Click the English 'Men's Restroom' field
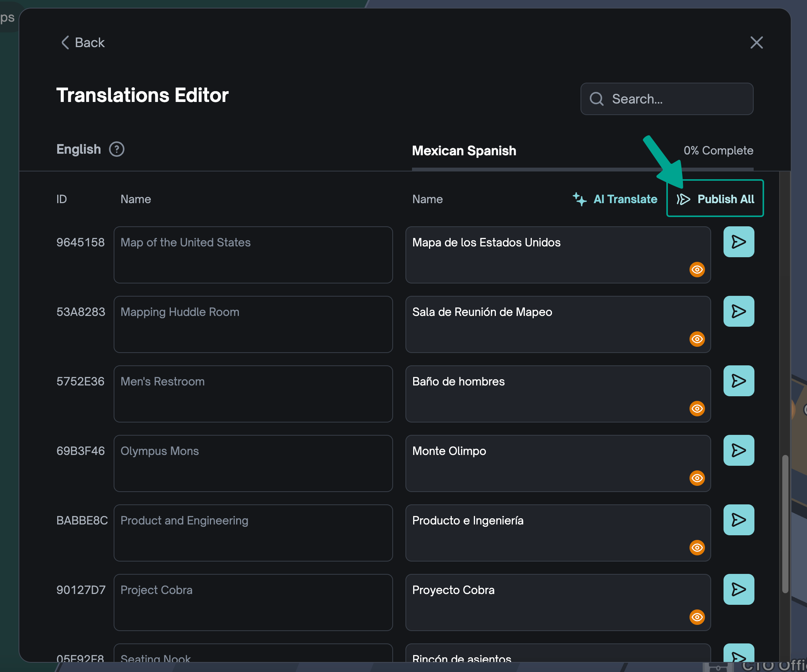Viewport: 807px width, 672px height. pyautogui.click(x=253, y=394)
